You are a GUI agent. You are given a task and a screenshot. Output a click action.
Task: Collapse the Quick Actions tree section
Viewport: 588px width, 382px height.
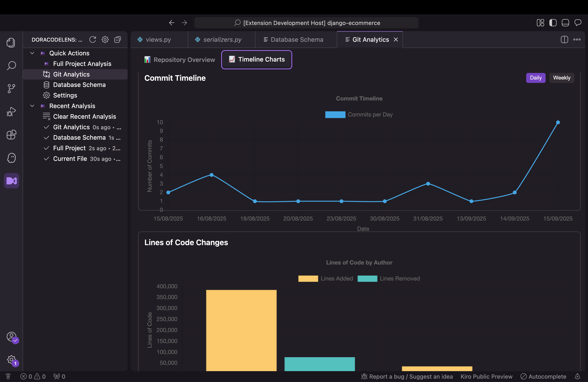(x=32, y=53)
